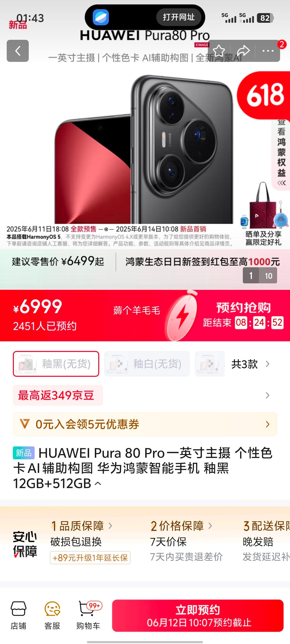Select the third color variant thumbnail
The image size is (290, 644).
click(x=210, y=364)
